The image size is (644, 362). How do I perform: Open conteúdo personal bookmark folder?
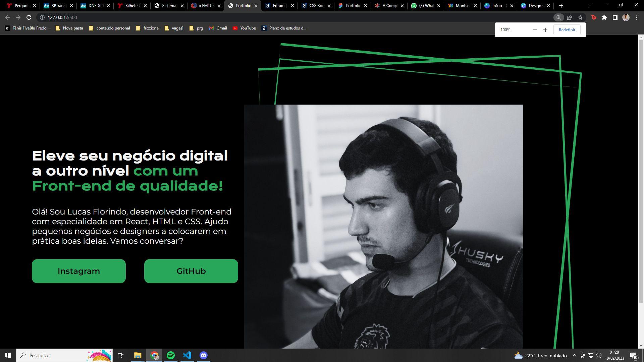[x=110, y=28]
